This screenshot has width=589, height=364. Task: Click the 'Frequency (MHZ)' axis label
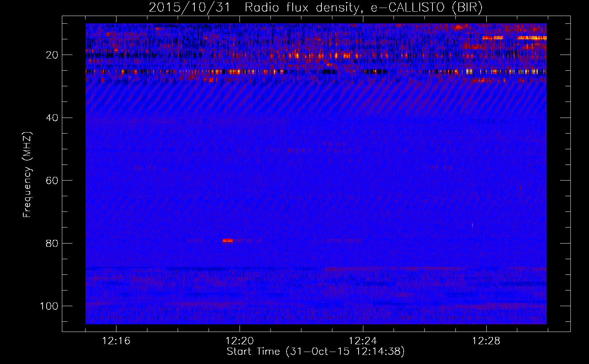(x=27, y=175)
